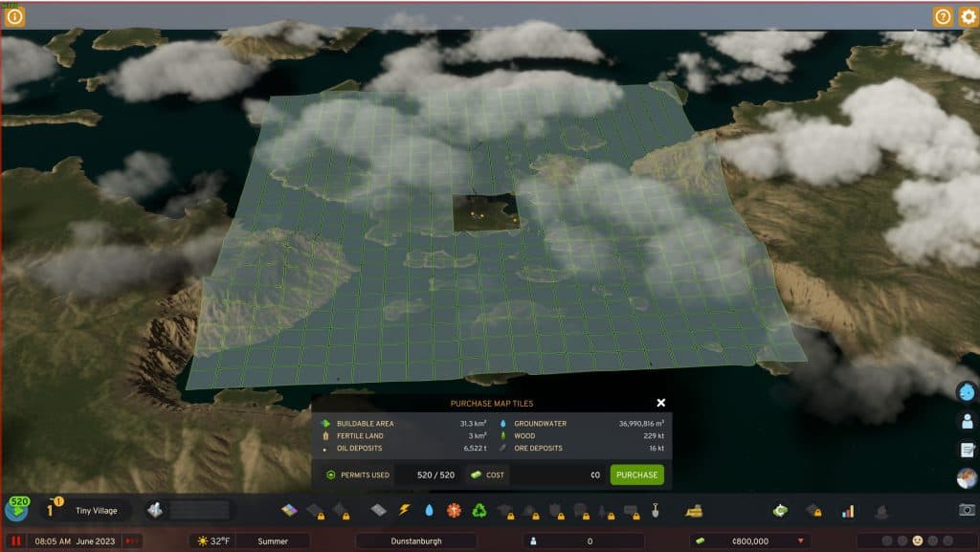Screen dimensions: 980x552
Task: Click the Tiny Village milestone label
Action: [97, 510]
